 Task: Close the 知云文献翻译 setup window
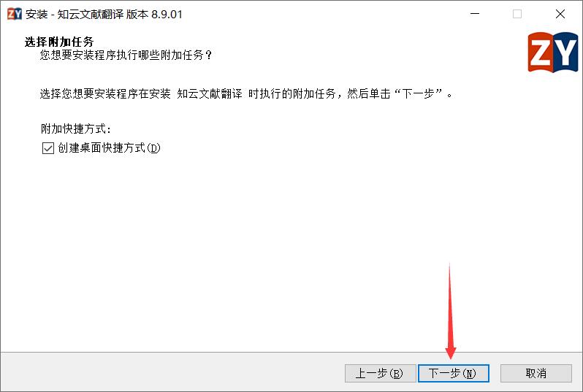coord(560,14)
